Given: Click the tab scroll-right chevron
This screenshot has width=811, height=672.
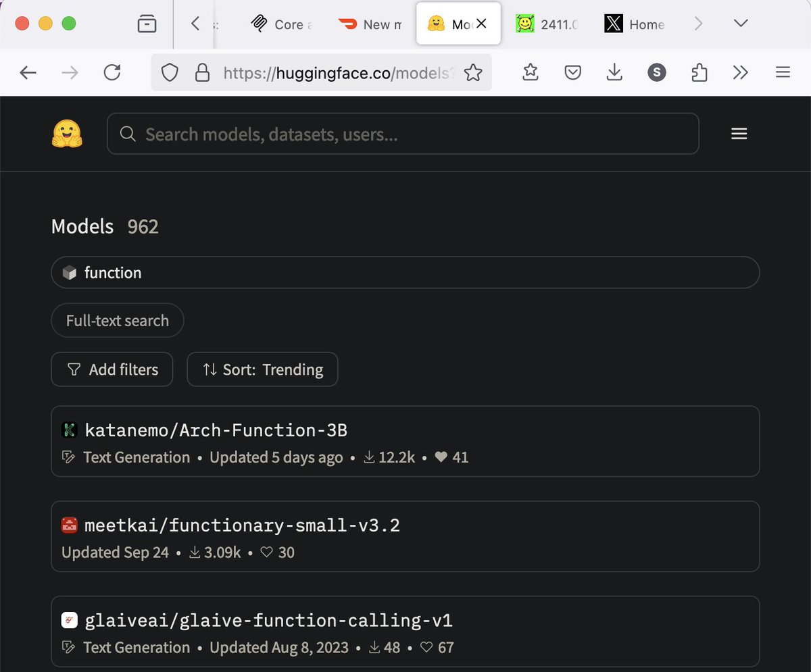Looking at the screenshot, I should pyautogui.click(x=699, y=24).
